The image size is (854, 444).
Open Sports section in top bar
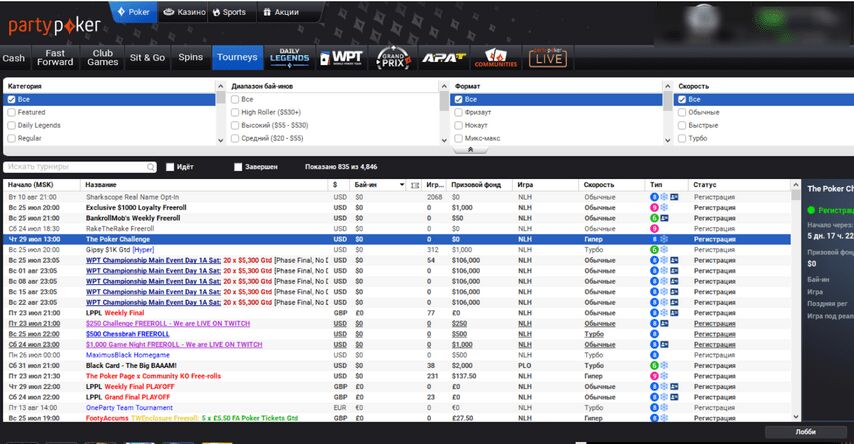coord(229,12)
